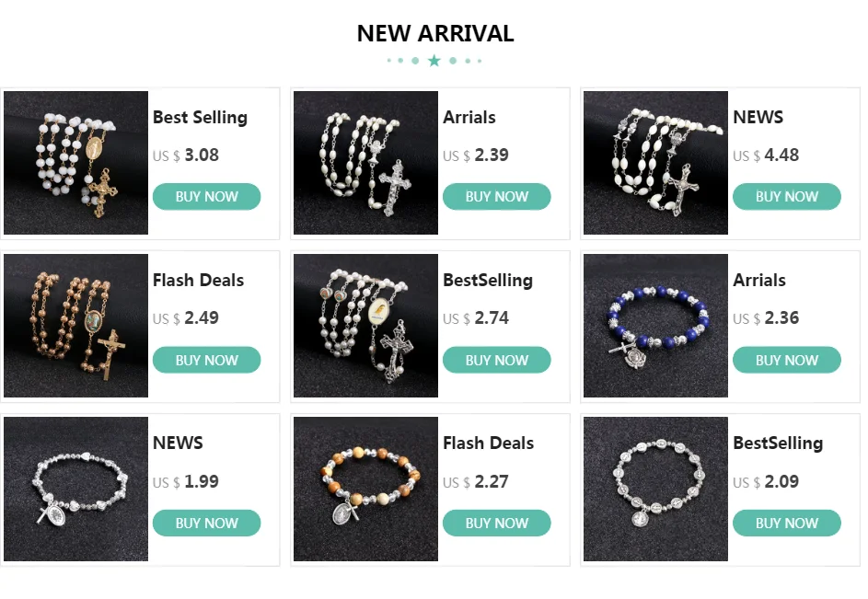The height and width of the screenshot is (599, 868).
Task: Click BUY NOW under the $4.48 price
Action: (x=787, y=197)
